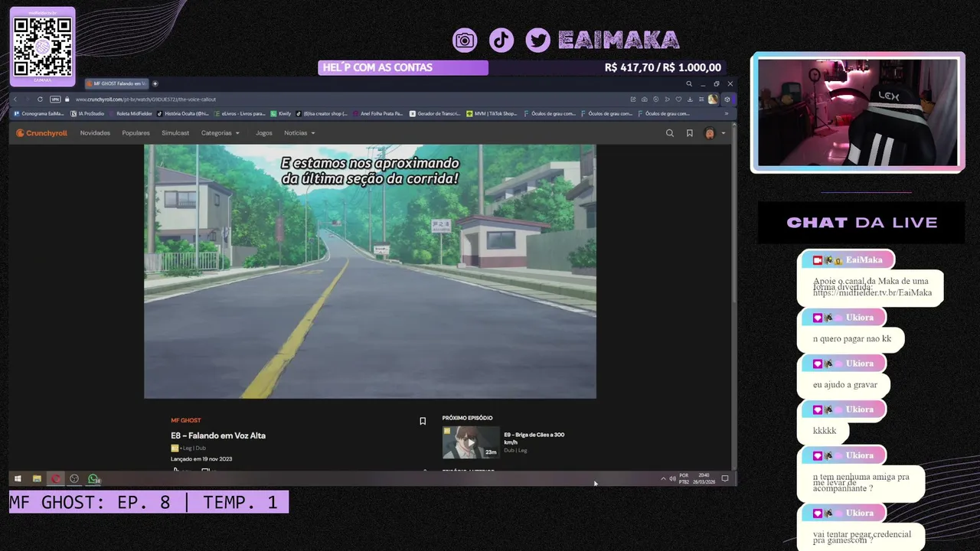Expand the Categorias dropdown
980x551 pixels.
tap(220, 133)
